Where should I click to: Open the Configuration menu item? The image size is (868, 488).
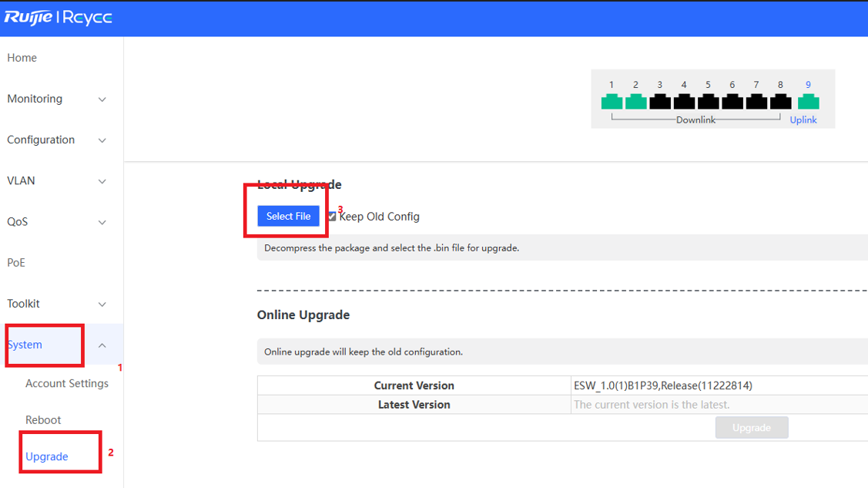pos(41,140)
